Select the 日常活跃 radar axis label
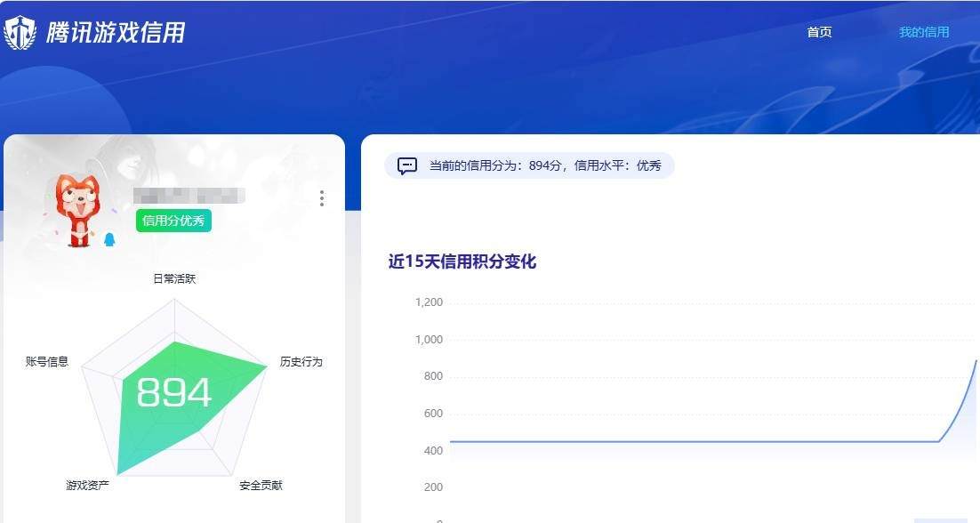This screenshot has height=523, width=980. point(174,278)
